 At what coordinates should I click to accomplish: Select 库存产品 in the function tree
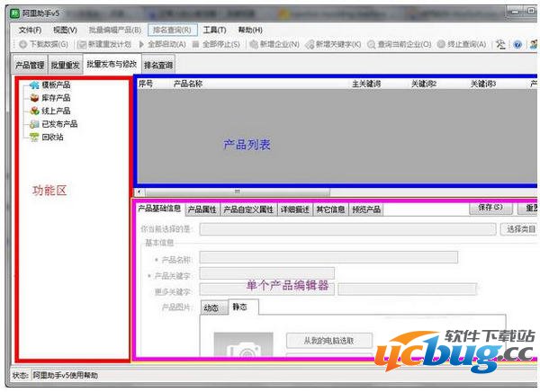point(55,98)
